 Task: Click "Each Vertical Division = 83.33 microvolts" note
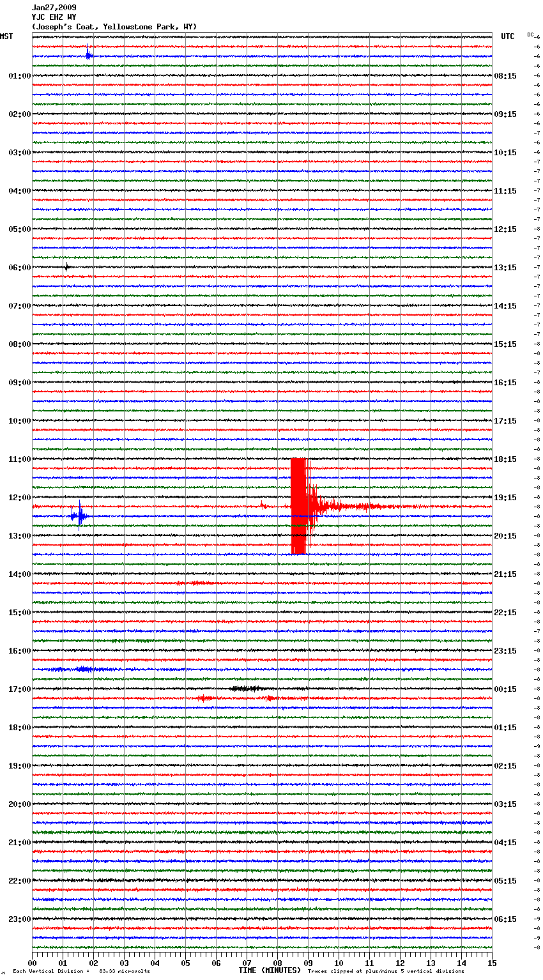point(81,972)
